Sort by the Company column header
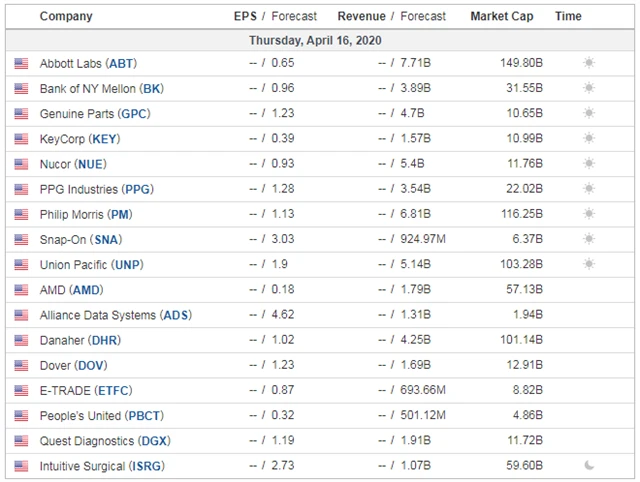This screenshot has width=640, height=482. [x=66, y=16]
